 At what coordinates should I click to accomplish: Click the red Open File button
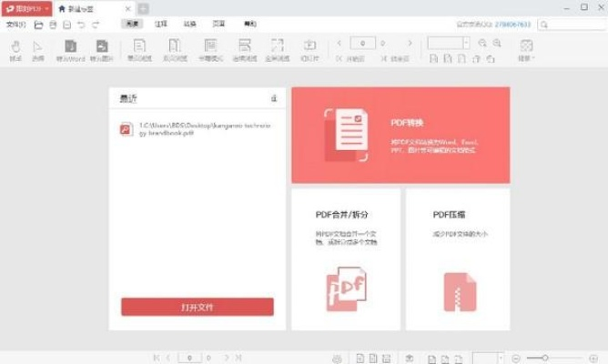(198, 307)
